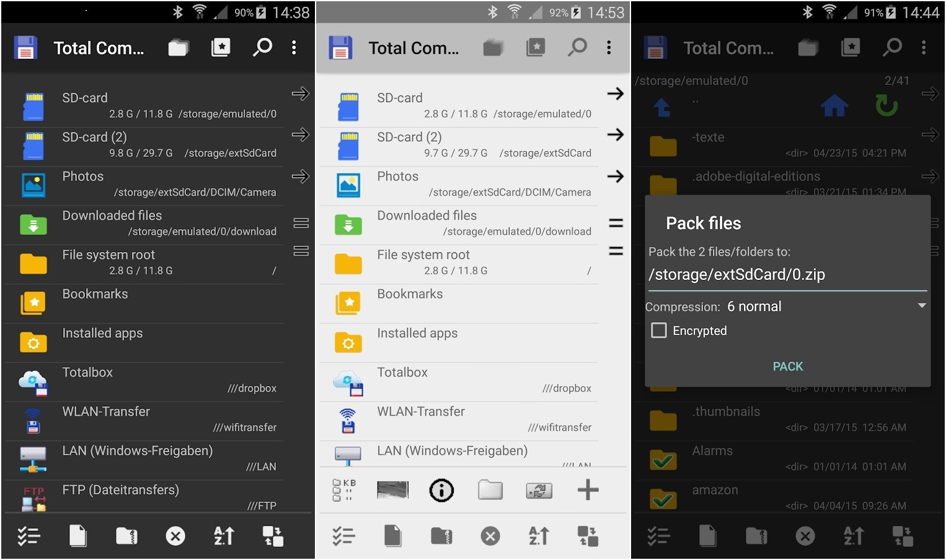Enable the Encrypted checkbox in Pack files dialog
The height and width of the screenshot is (560, 946).
658,330
